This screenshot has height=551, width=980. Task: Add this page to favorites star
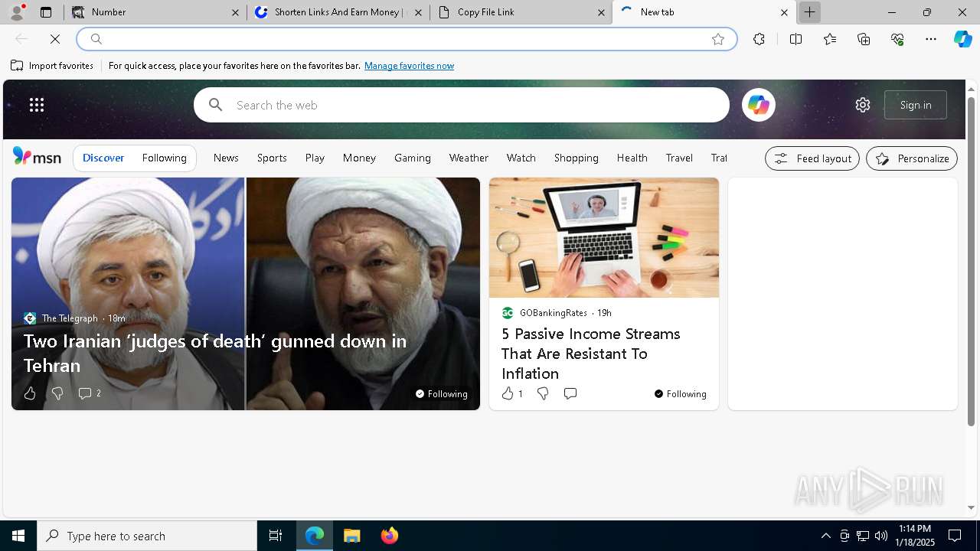click(718, 39)
